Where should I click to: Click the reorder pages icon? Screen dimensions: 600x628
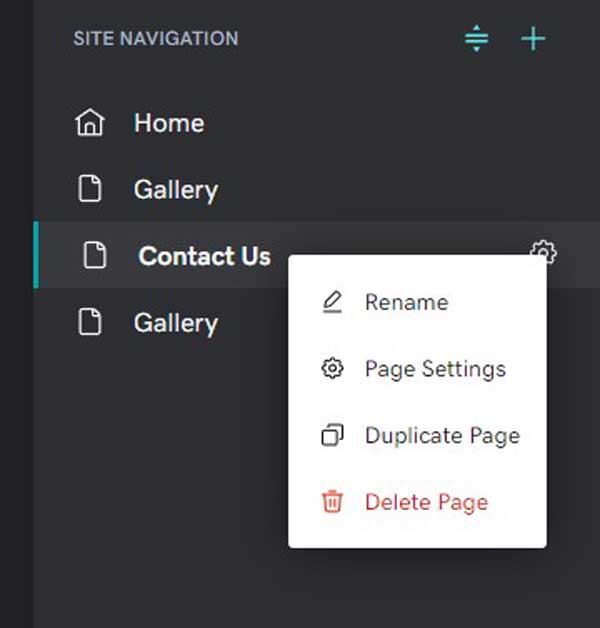(476, 38)
